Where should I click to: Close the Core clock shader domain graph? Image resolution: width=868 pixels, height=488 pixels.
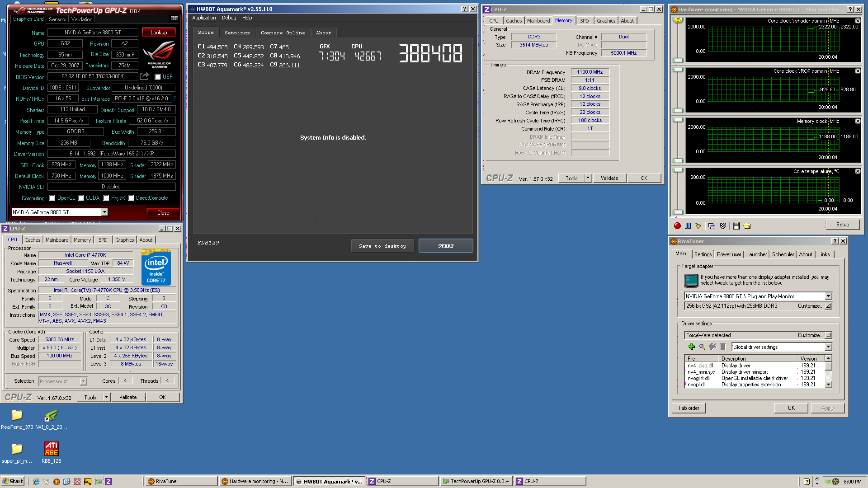click(x=858, y=21)
